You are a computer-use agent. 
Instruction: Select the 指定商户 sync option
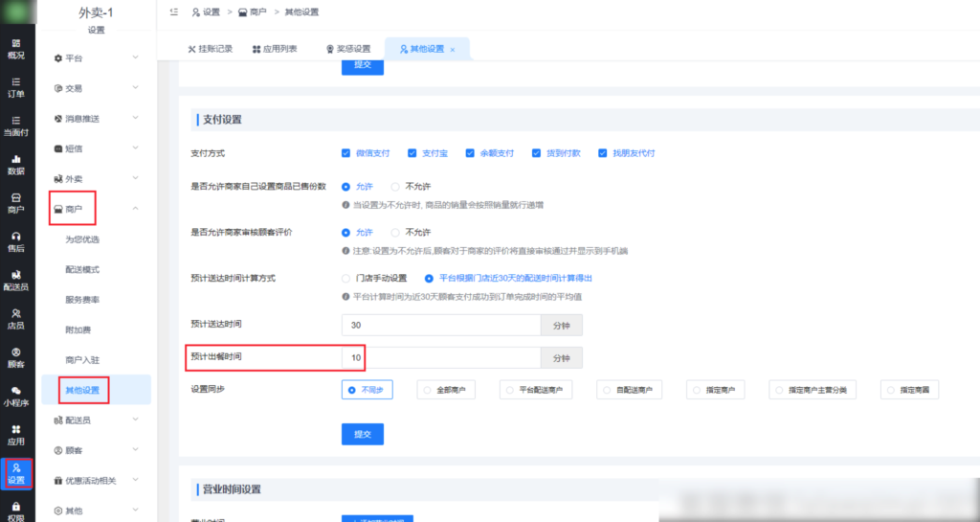tap(715, 390)
